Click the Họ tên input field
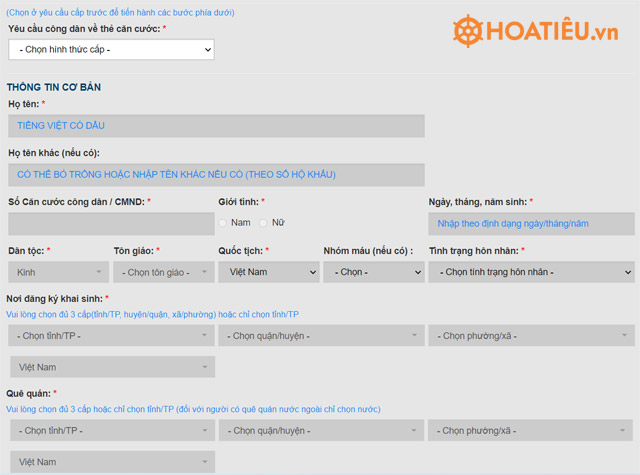The width and height of the screenshot is (640, 475). (216, 126)
